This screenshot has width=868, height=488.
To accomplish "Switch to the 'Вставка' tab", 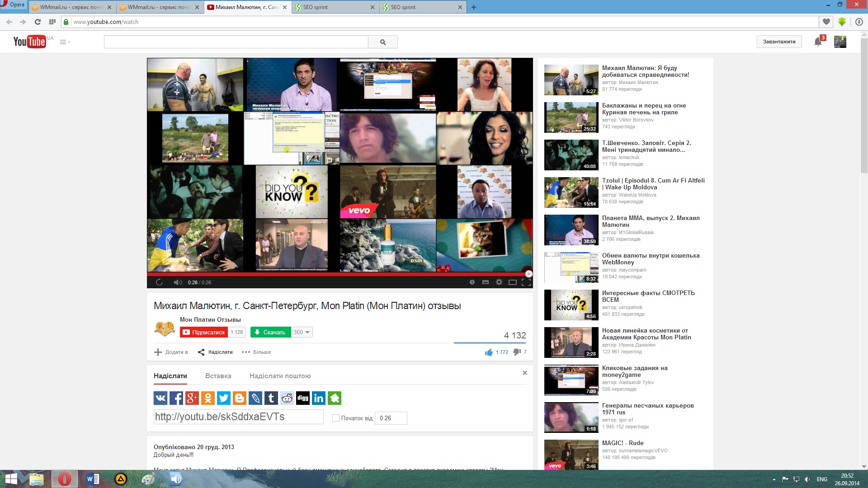I will click(x=218, y=376).
